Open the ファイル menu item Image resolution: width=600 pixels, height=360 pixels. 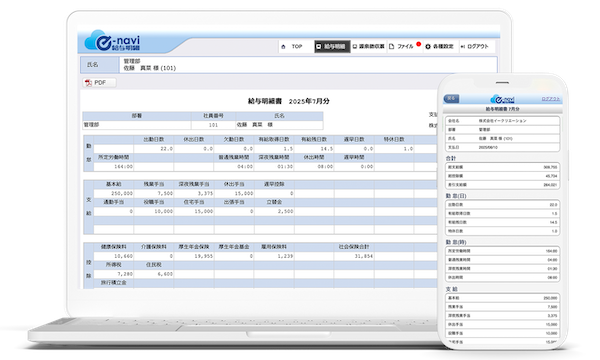pyautogui.click(x=401, y=47)
